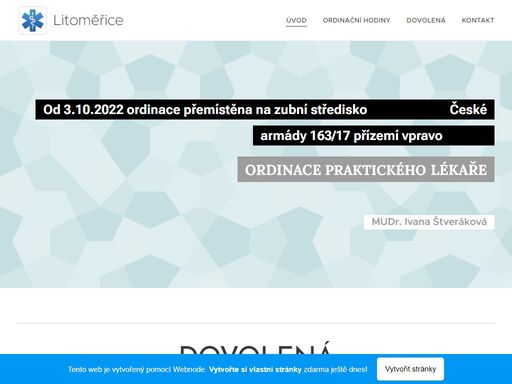Click the Litoměřice site title
The image size is (512, 384).
pyautogui.click(x=88, y=20)
